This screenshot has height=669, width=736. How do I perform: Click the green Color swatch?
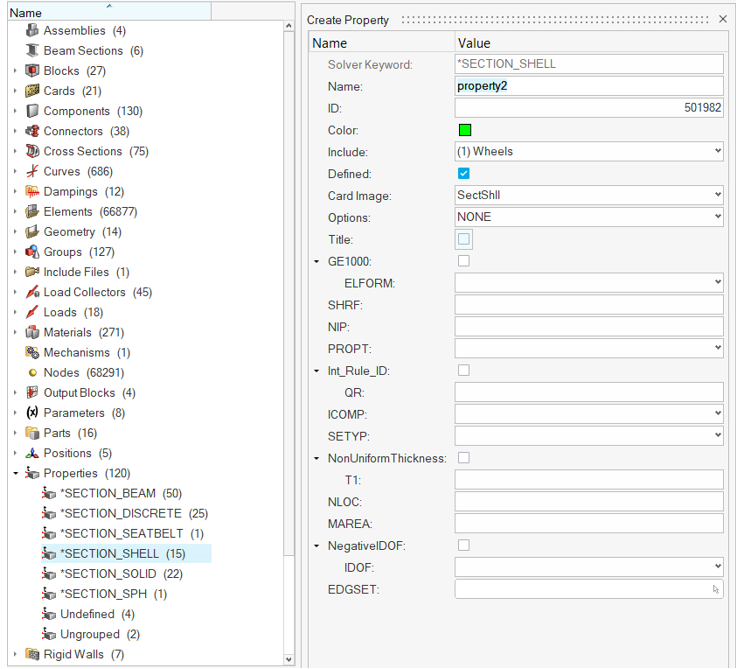[465, 130]
